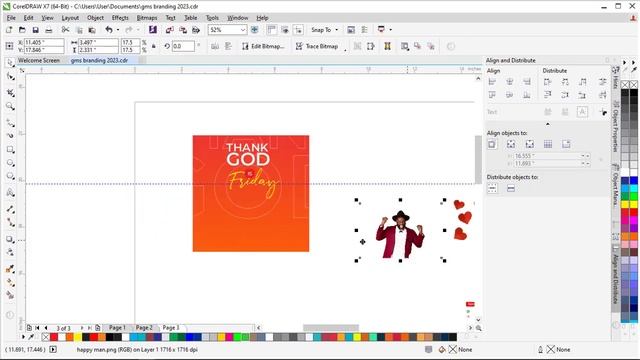Toggle Align objects to grid
Viewport: 640px width, 360px height.
coord(548,144)
